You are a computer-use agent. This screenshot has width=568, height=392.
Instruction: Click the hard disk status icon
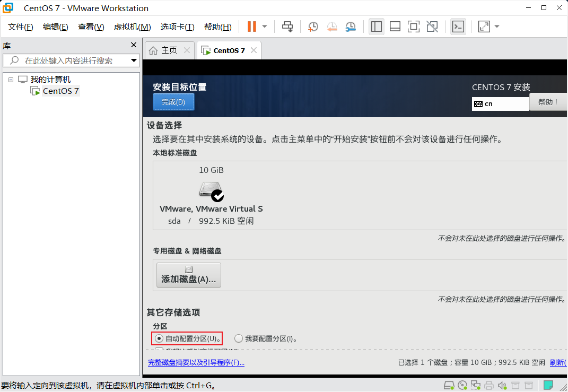449,385
